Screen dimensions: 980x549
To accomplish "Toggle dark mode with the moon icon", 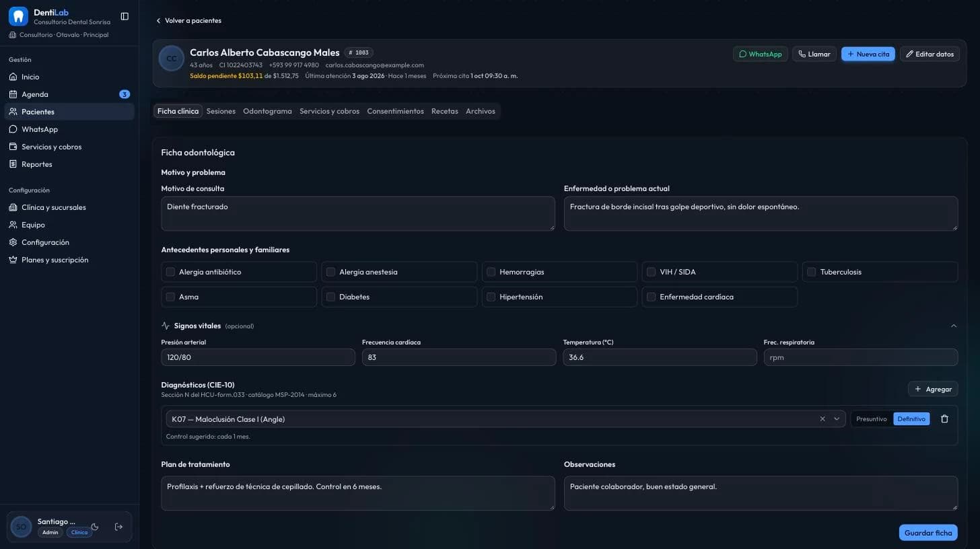I will tap(95, 527).
